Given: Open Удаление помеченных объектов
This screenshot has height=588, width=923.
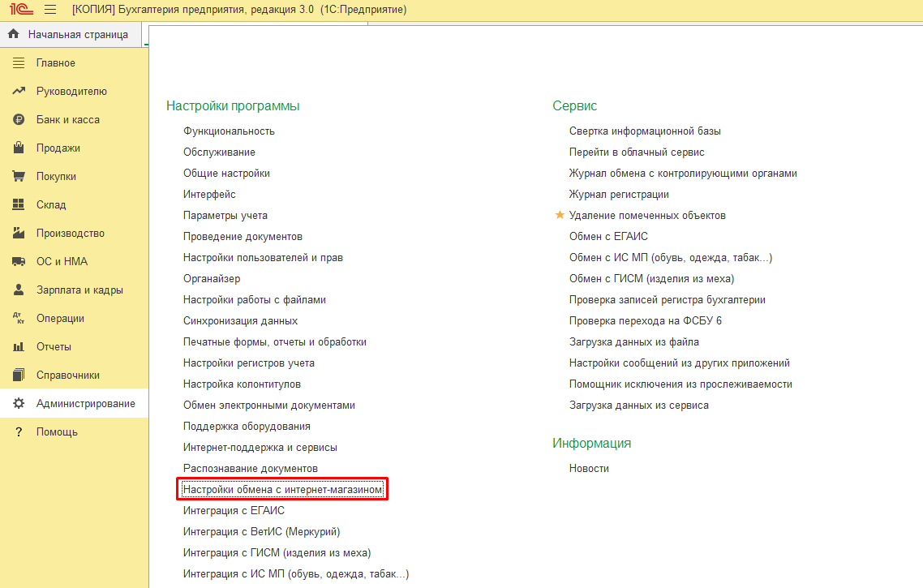Looking at the screenshot, I should (647, 216).
